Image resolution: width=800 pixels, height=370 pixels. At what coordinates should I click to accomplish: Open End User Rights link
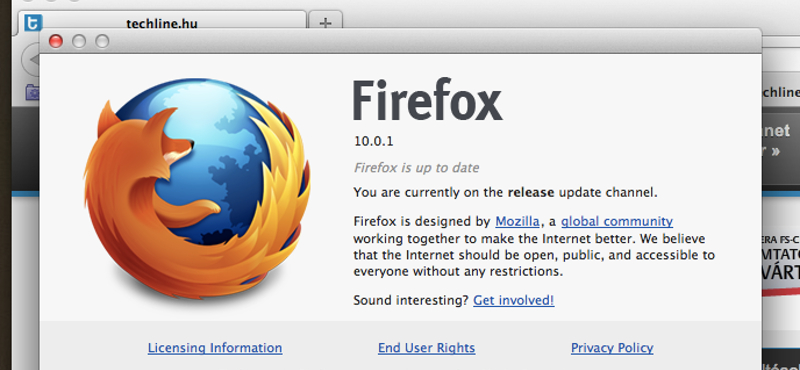click(427, 348)
